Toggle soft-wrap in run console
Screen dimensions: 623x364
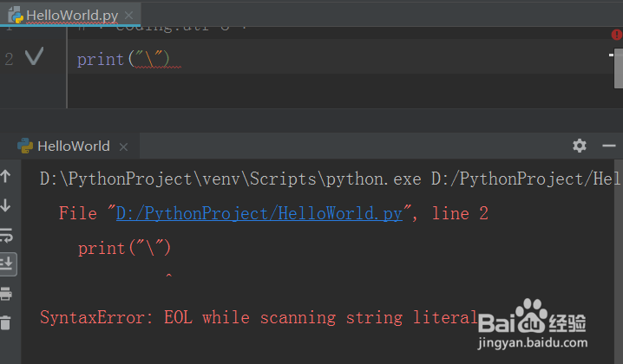[6, 235]
